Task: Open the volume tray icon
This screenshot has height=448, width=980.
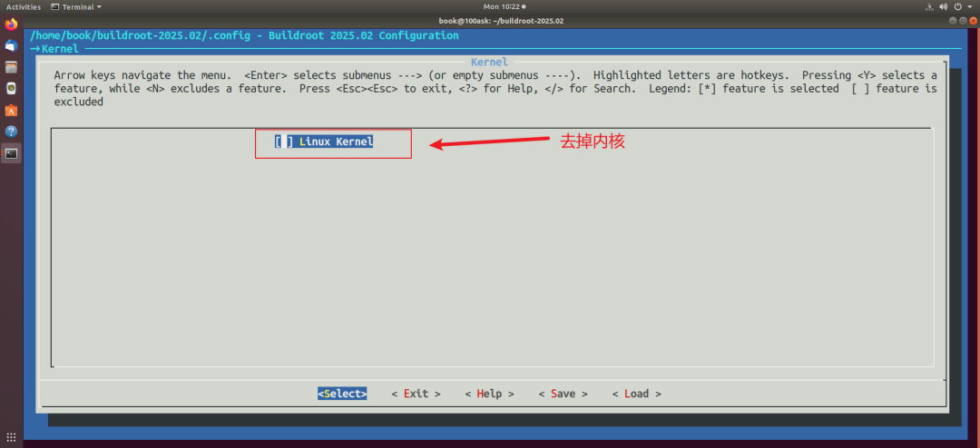Action: [x=944, y=7]
